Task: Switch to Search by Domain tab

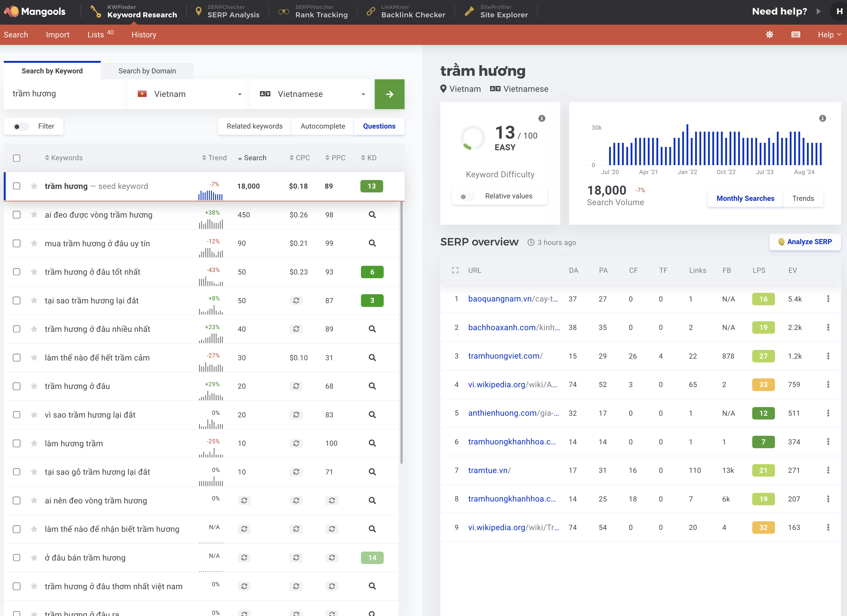Action: [147, 71]
